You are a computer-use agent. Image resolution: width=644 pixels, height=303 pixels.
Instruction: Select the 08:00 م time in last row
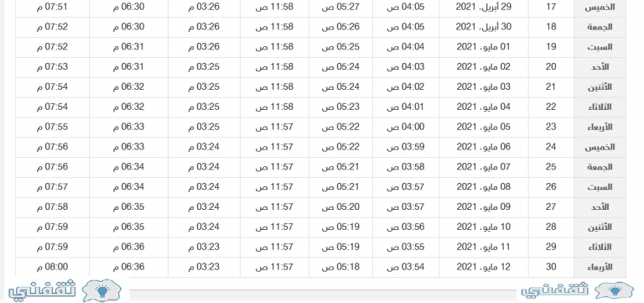pos(52,267)
